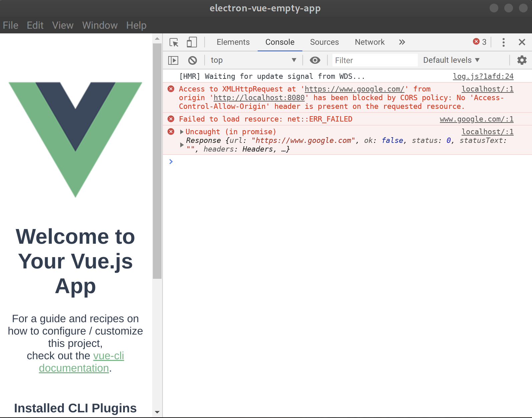Open console settings gear
Image resolution: width=532 pixels, height=418 pixels.
[522, 60]
